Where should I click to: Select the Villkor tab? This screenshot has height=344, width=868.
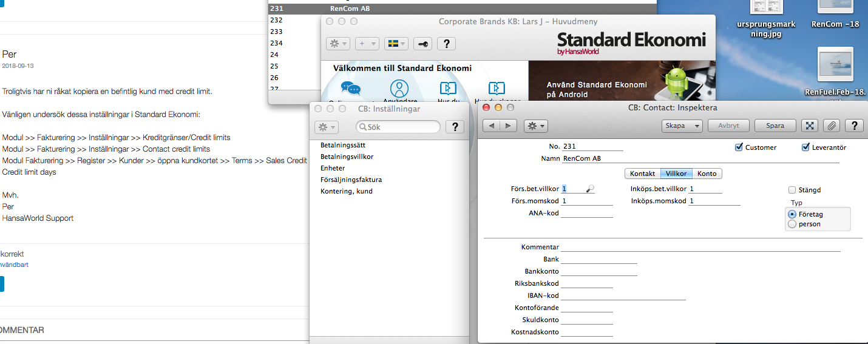[x=676, y=174]
